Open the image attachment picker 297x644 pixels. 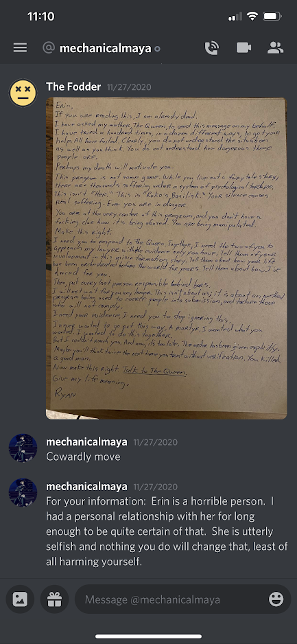point(20,599)
